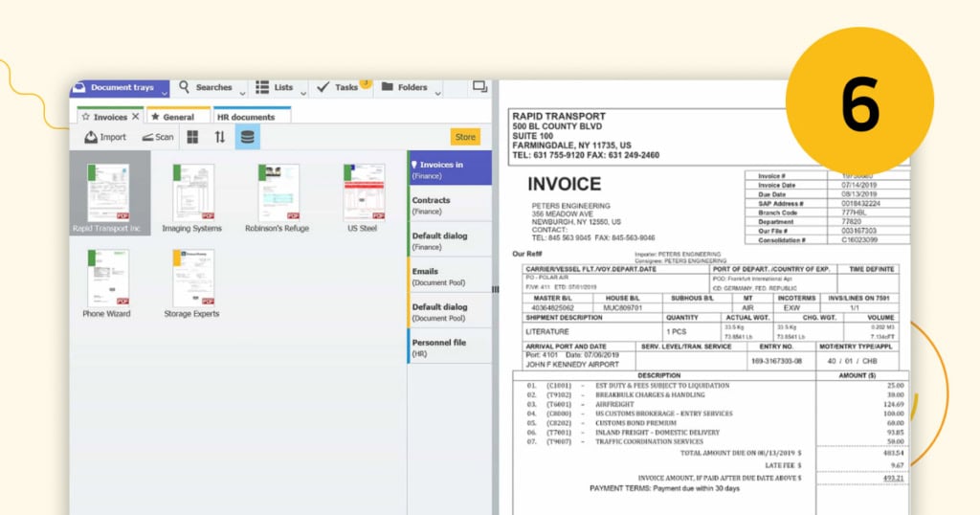Expand the Document trays dropdown arrow

pyautogui.click(x=165, y=93)
